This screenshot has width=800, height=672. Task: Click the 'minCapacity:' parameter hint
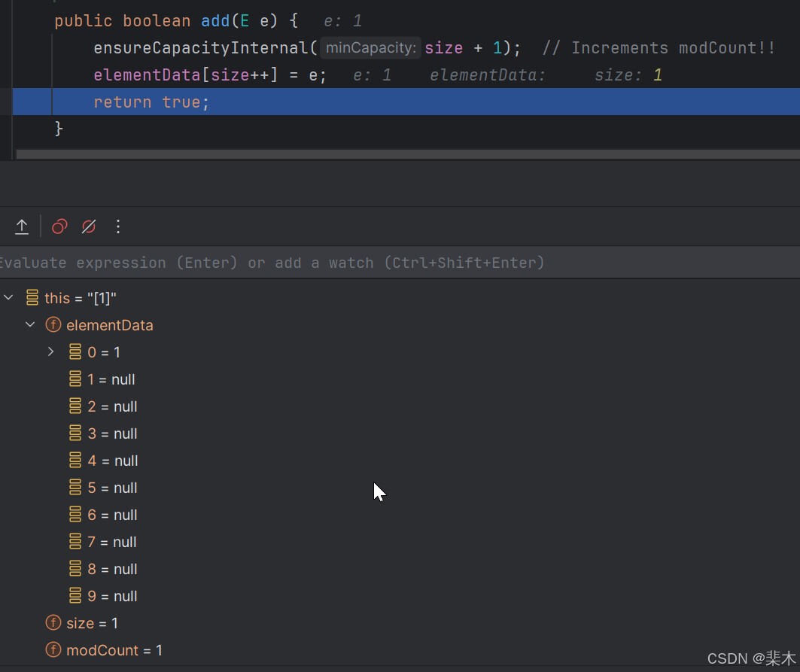click(x=371, y=48)
